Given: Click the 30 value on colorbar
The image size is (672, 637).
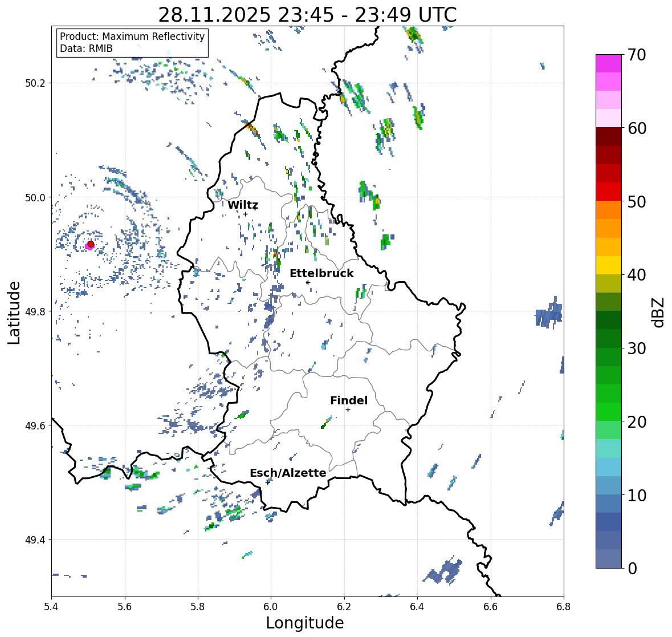Looking at the screenshot, I should point(637,348).
